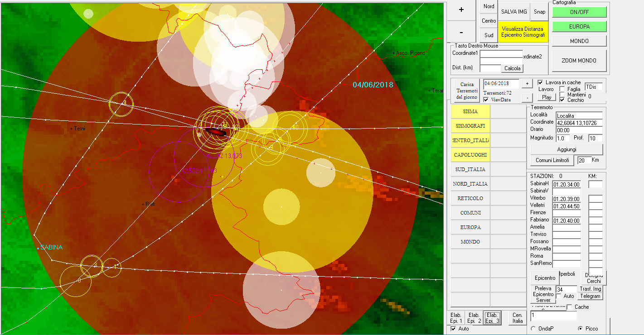Screen dimensions: 644x335
Task: Click Carica Terremoti del giorno
Action: point(467,91)
